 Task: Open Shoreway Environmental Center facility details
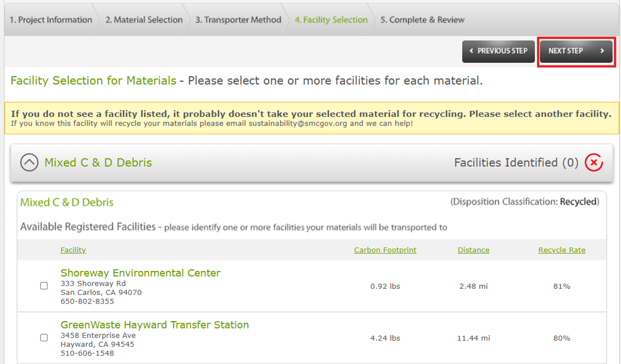[x=140, y=273]
